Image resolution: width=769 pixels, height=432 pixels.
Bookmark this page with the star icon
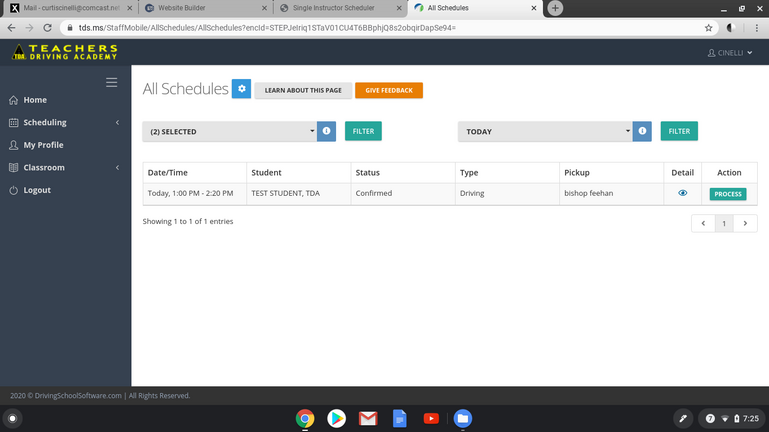click(709, 28)
